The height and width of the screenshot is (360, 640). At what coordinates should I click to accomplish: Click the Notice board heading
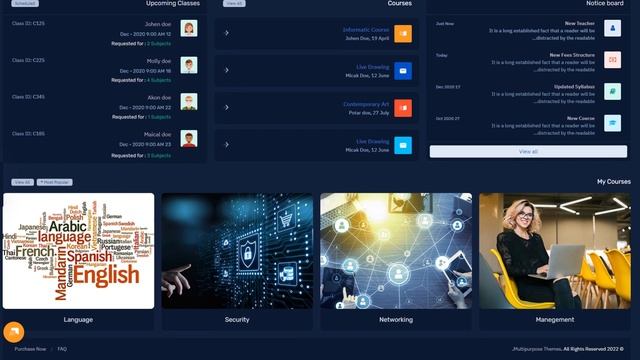pos(604,3)
